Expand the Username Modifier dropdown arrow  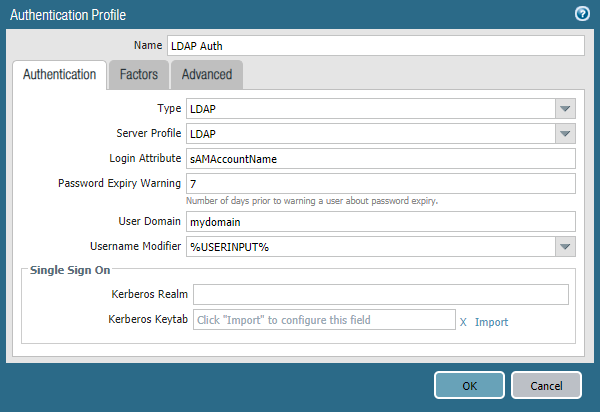coord(565,246)
